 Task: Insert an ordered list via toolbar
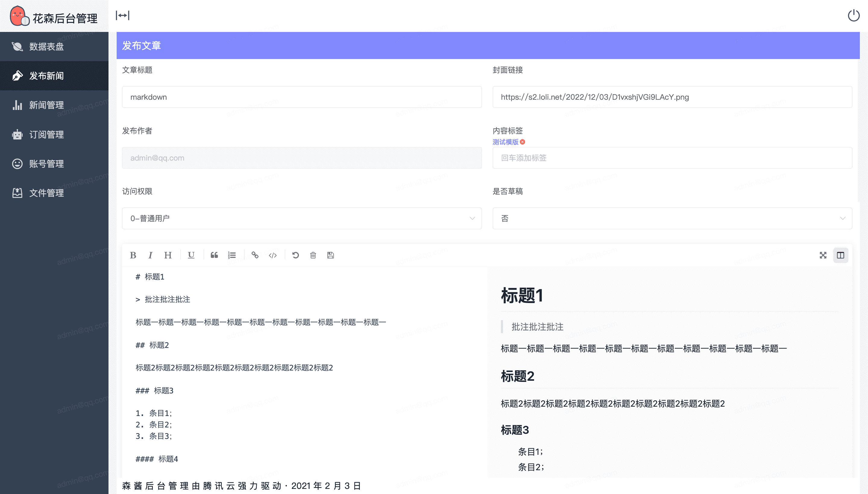tap(232, 255)
